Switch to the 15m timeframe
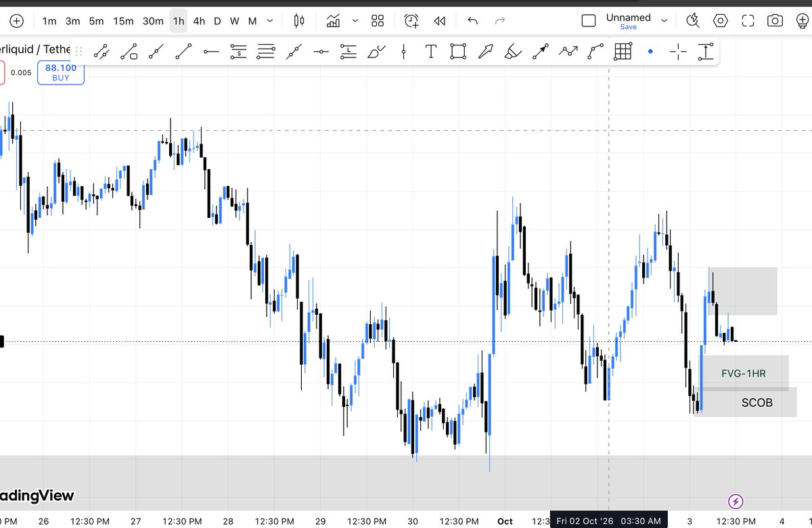 123,21
